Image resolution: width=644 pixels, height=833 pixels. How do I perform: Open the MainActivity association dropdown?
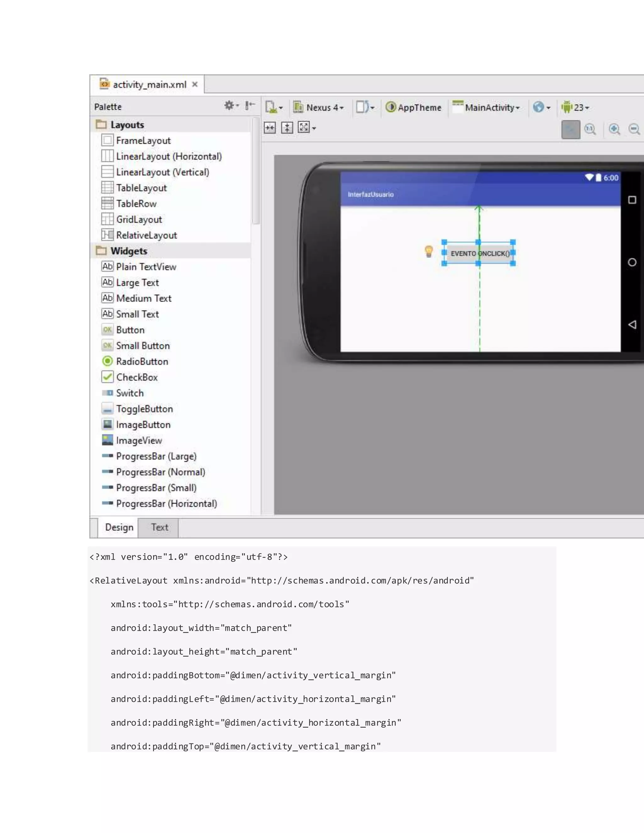tap(486, 108)
